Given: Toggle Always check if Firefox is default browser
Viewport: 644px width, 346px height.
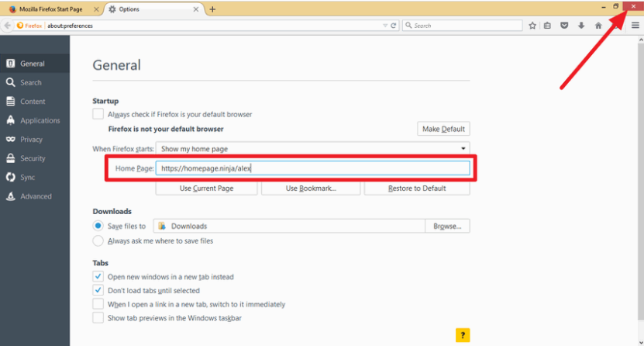Looking at the screenshot, I should coord(98,114).
